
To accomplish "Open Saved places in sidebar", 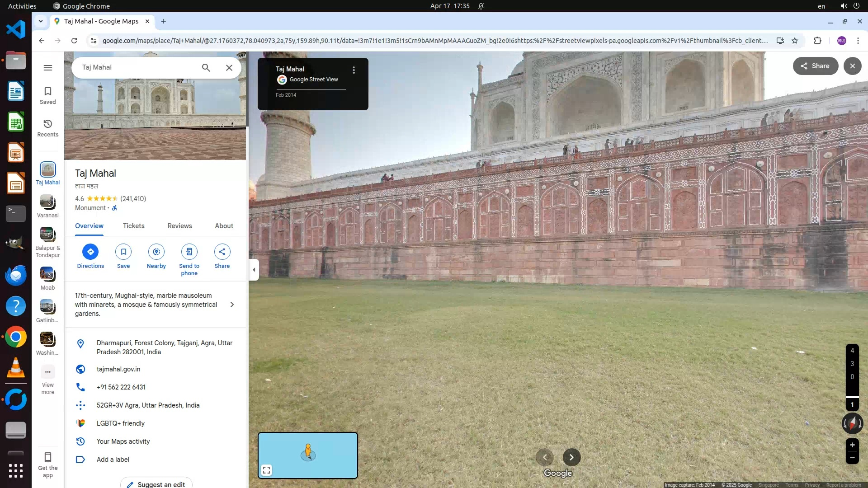I will pyautogui.click(x=48, y=95).
